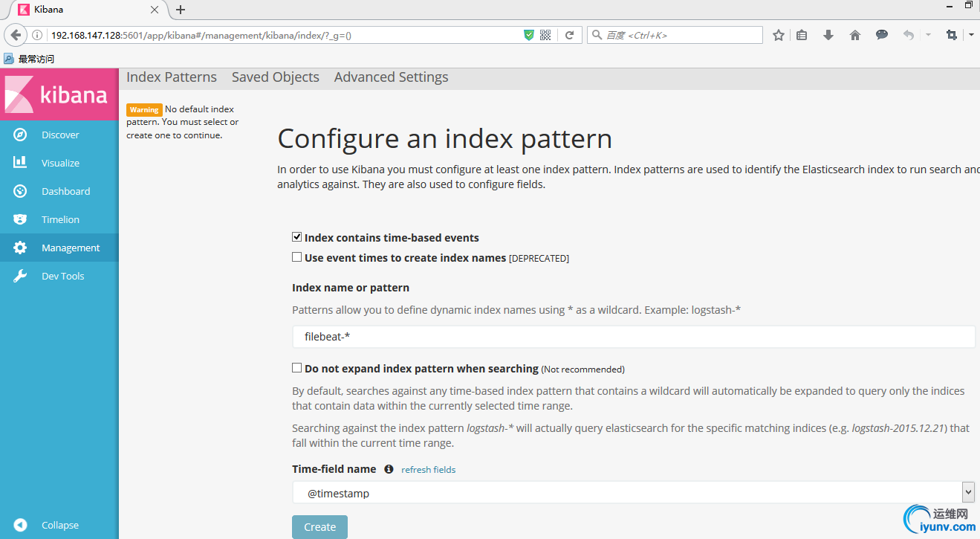Open the Discover compass icon
The image size is (980, 539).
pyautogui.click(x=20, y=135)
